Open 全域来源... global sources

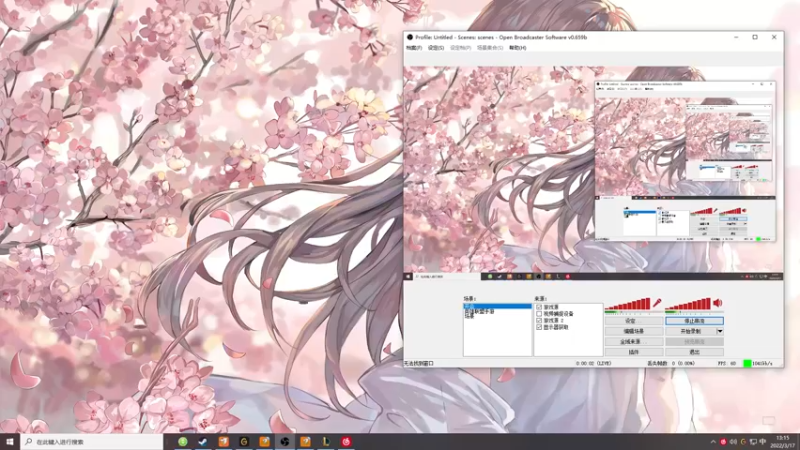point(634,342)
